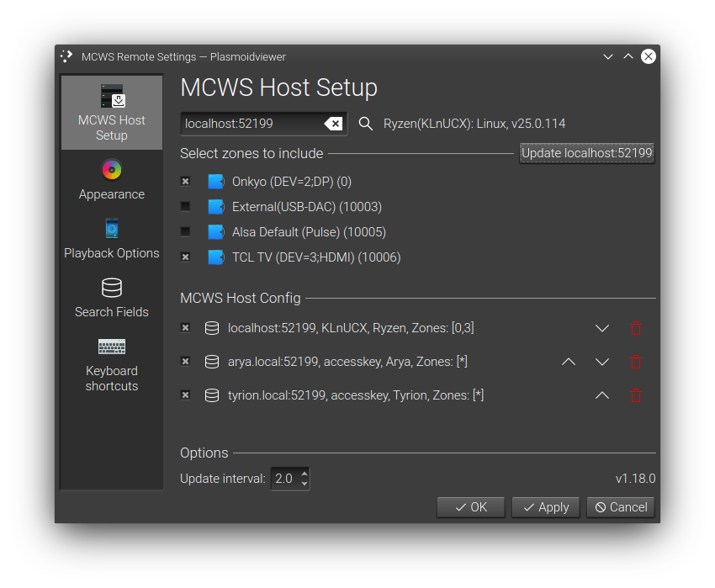Check the Alsa Default (Pulse) zone
Image resolution: width=715 pixels, height=588 pixels.
pyautogui.click(x=185, y=231)
